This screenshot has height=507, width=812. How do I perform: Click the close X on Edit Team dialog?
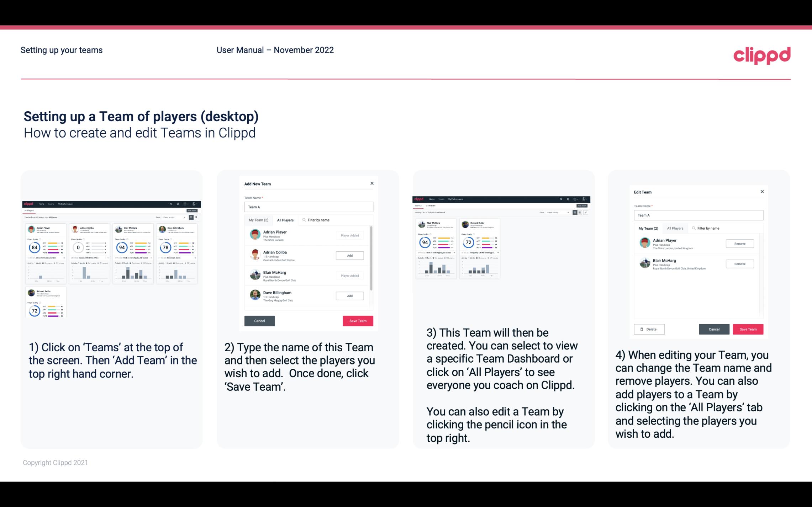(762, 192)
